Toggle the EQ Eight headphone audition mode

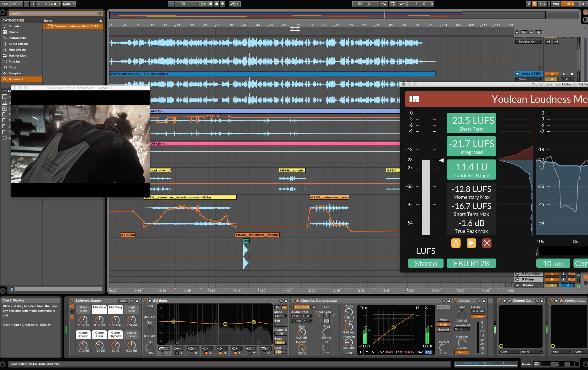click(x=277, y=307)
